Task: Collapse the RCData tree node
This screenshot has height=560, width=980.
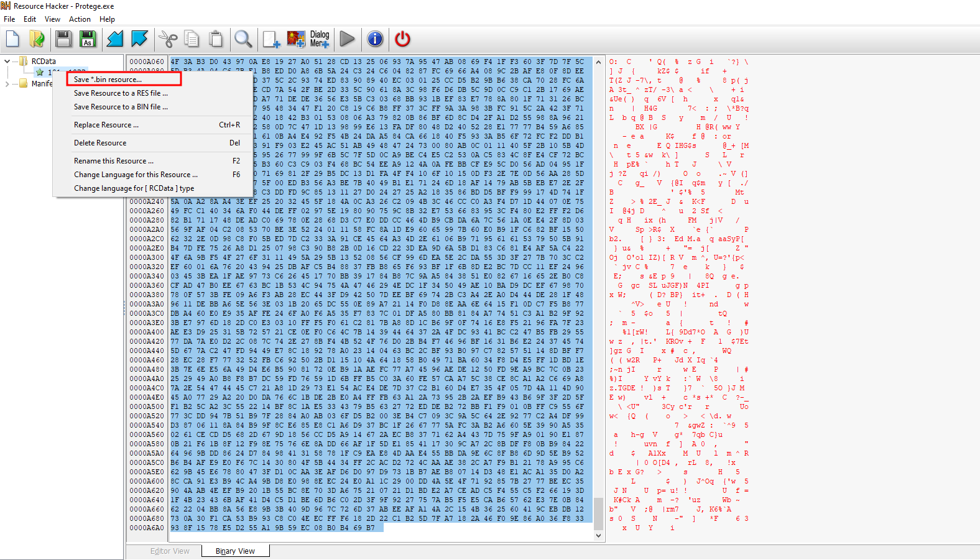Action: 7,61
